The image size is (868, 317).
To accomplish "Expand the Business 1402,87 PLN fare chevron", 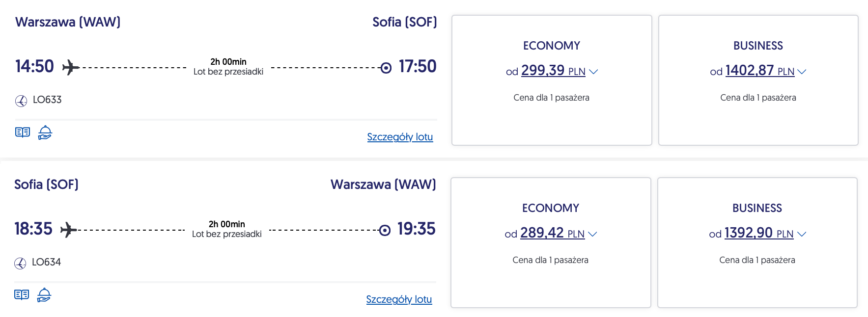I will [802, 72].
